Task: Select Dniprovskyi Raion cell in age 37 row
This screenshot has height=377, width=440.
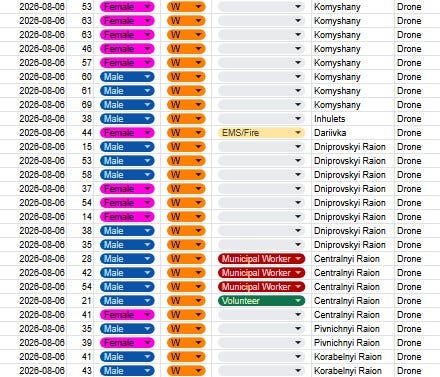Action: coord(353,189)
